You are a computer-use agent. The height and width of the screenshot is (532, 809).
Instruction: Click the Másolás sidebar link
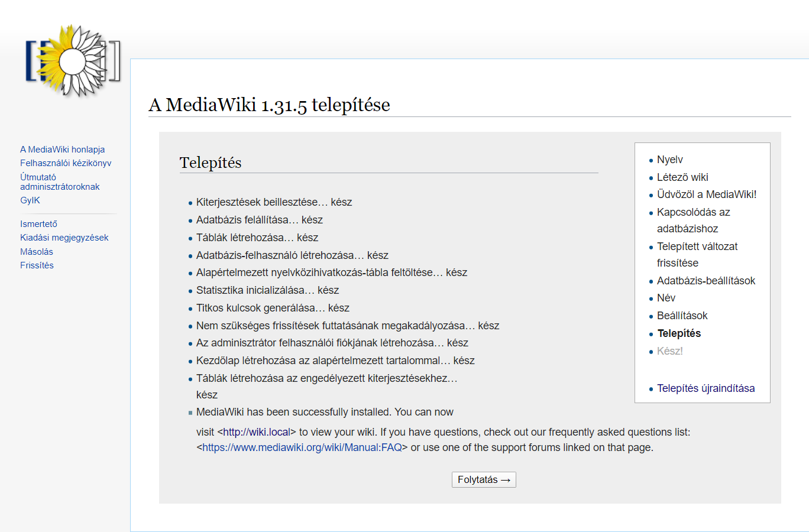coord(37,252)
